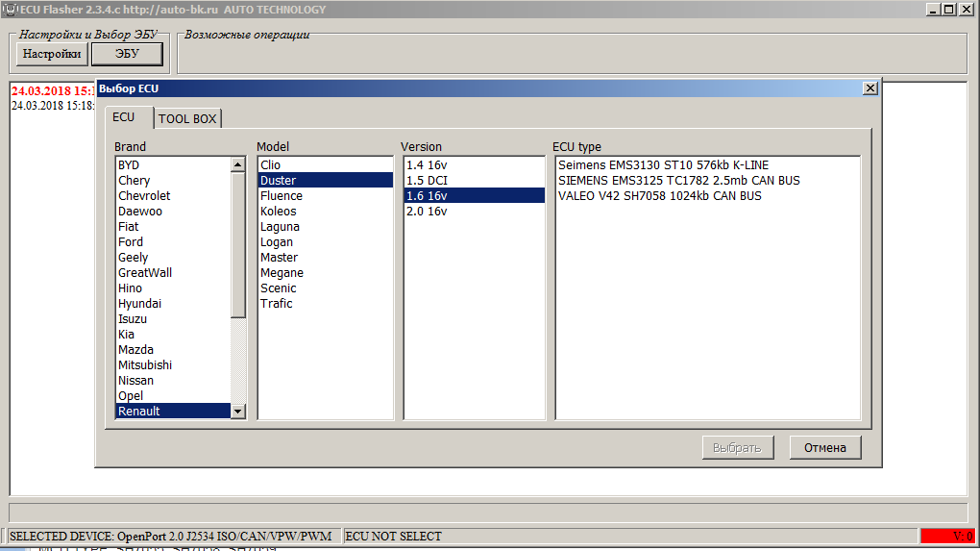Screen dimensions: 980x551
Task: Minimize the ECU Flasher window
Action: (x=933, y=10)
